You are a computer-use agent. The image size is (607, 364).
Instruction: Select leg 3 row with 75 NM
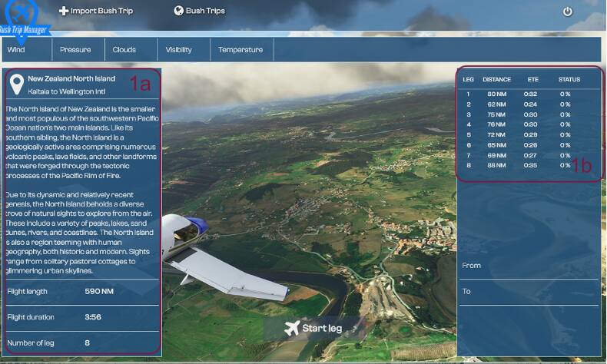(529, 114)
